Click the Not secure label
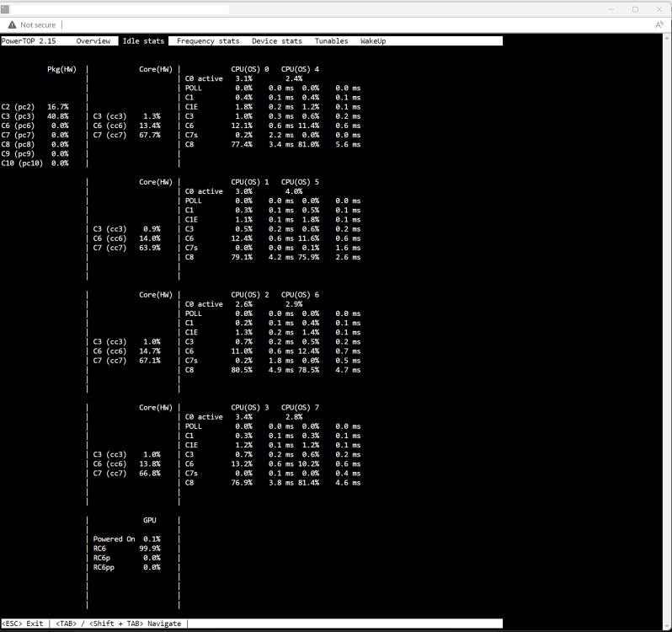This screenshot has height=632, width=672. click(x=38, y=25)
